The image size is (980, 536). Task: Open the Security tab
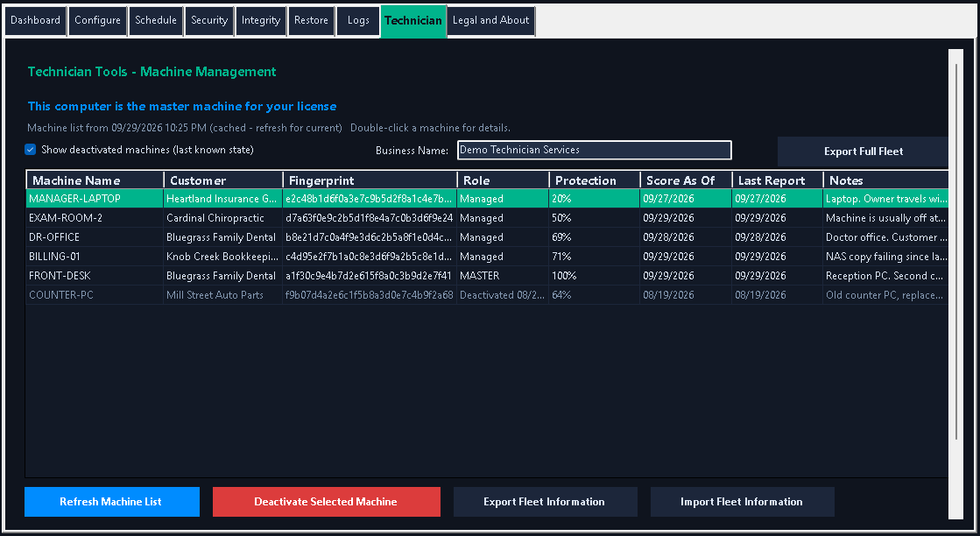pos(209,21)
